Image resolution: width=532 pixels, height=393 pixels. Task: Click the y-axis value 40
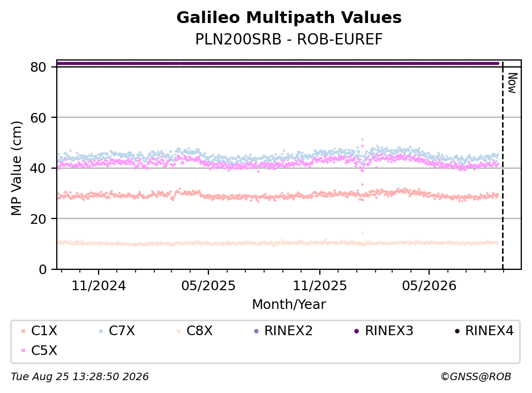pyautogui.click(x=38, y=168)
